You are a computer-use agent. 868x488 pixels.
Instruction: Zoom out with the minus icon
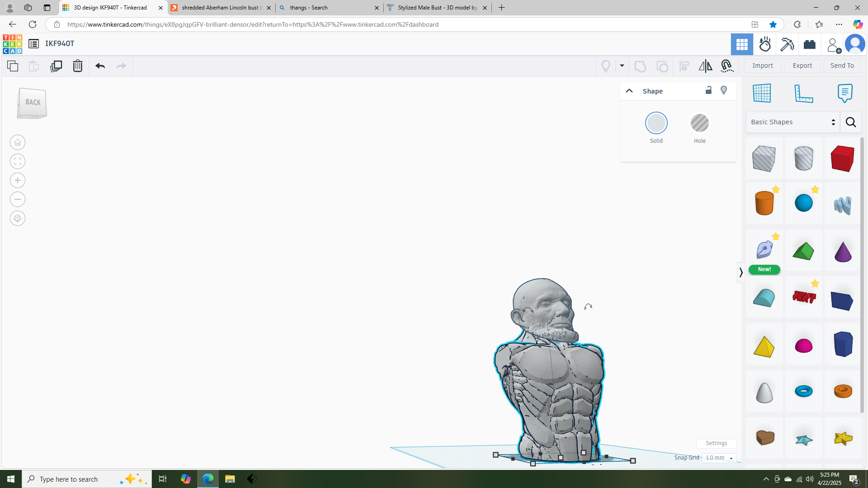pos(18,199)
